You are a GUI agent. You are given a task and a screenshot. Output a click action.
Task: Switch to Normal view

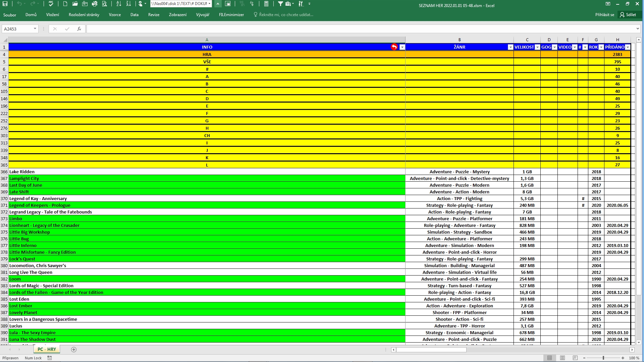pos(549,358)
